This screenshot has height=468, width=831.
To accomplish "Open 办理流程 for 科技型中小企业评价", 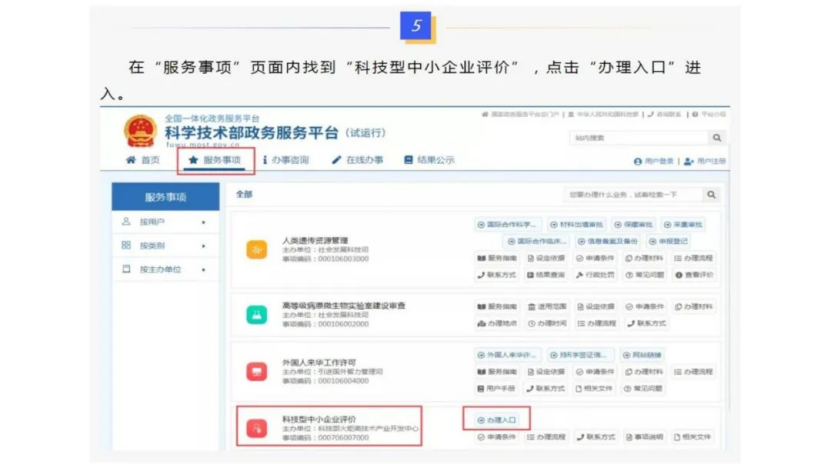I will tap(546, 437).
